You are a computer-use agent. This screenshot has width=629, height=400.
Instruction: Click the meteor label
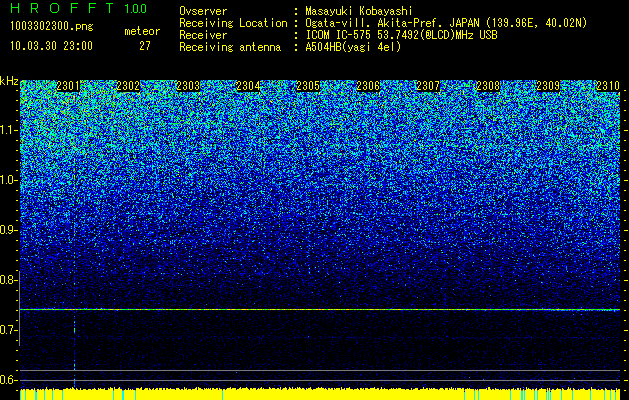[142, 31]
